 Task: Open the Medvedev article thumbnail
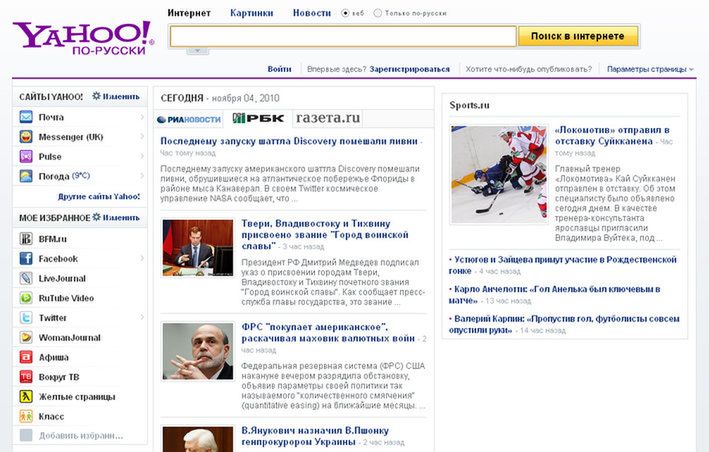tap(198, 248)
